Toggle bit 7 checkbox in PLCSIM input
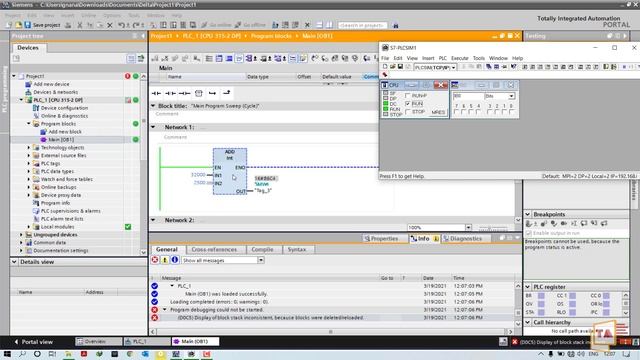This screenshot has width=640, height=360. [456, 112]
